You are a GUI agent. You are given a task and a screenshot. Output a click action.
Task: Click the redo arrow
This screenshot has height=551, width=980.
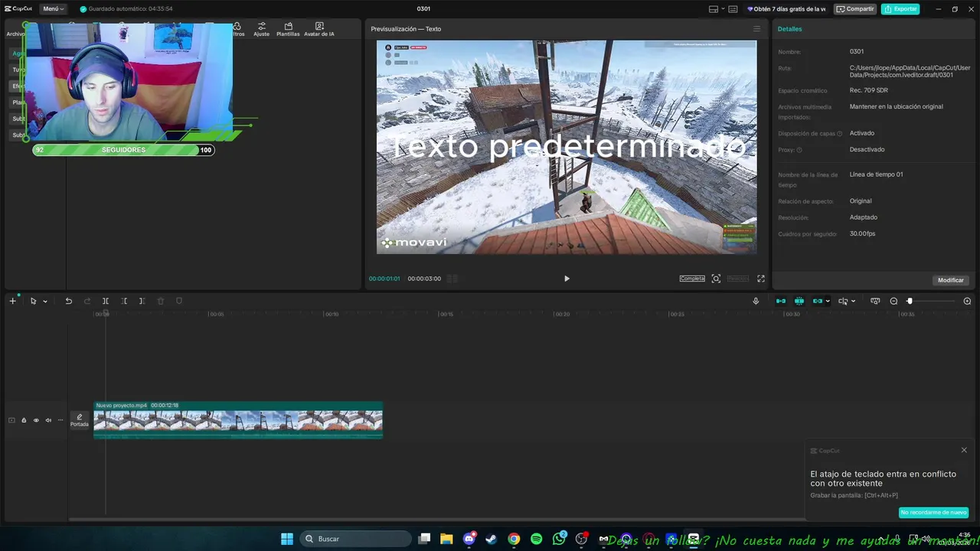pyautogui.click(x=87, y=301)
